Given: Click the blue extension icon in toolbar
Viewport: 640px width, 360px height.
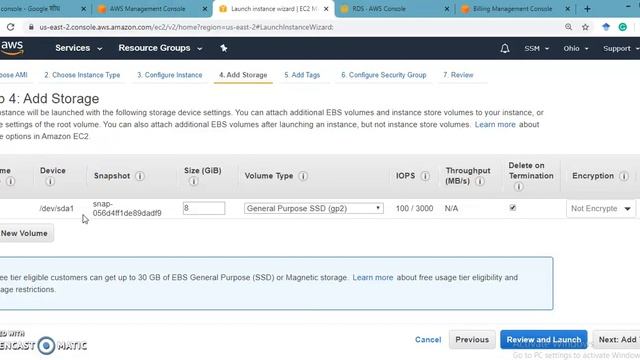Looking at the screenshot, I should coord(606,27).
